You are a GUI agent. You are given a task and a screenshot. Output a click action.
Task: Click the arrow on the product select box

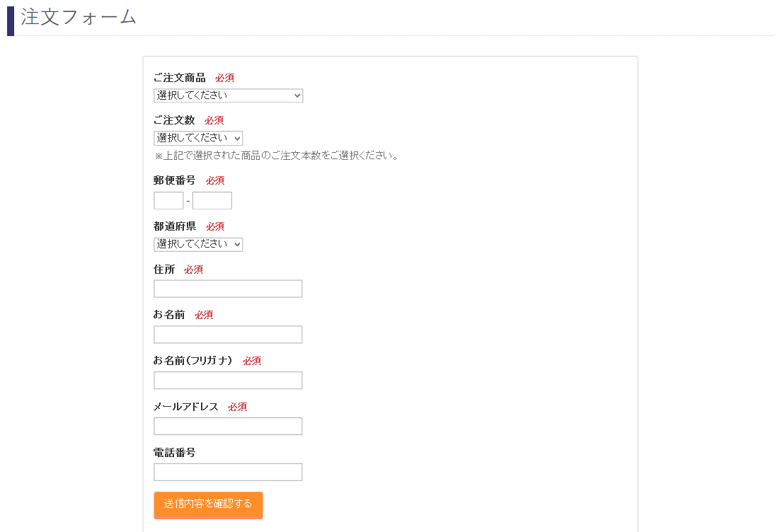[297, 95]
